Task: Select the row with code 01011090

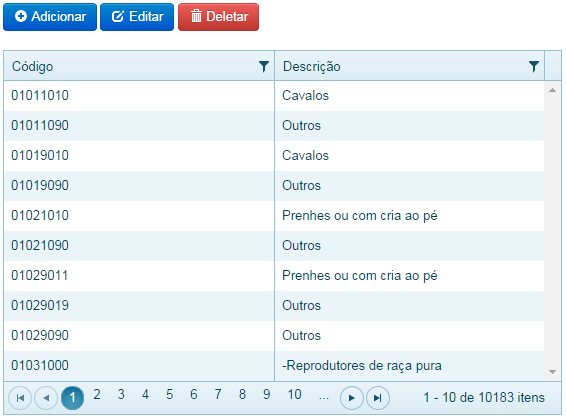Action: tap(274, 126)
